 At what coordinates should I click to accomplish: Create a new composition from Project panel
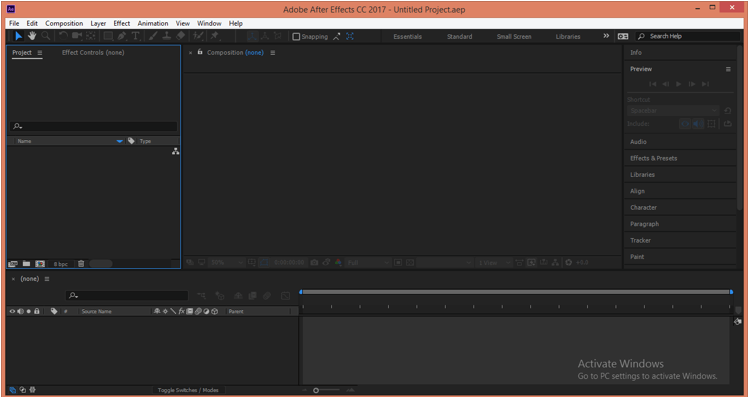coord(40,265)
